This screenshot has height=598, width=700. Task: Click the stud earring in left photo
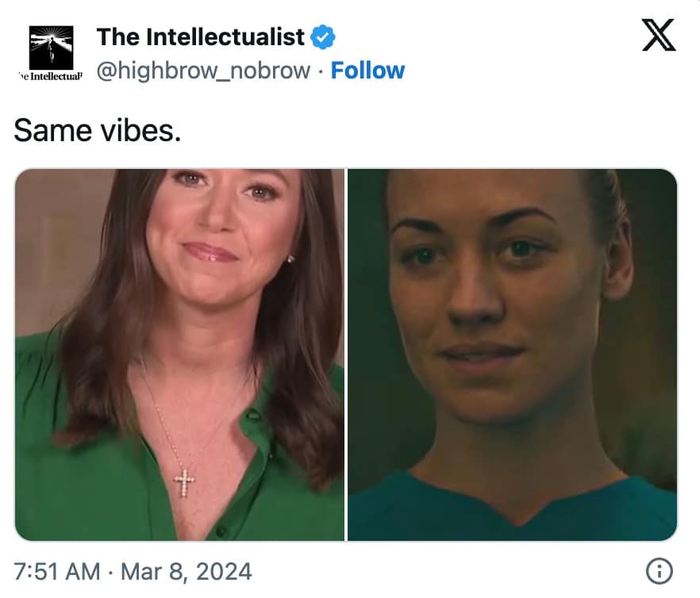pos(290,259)
